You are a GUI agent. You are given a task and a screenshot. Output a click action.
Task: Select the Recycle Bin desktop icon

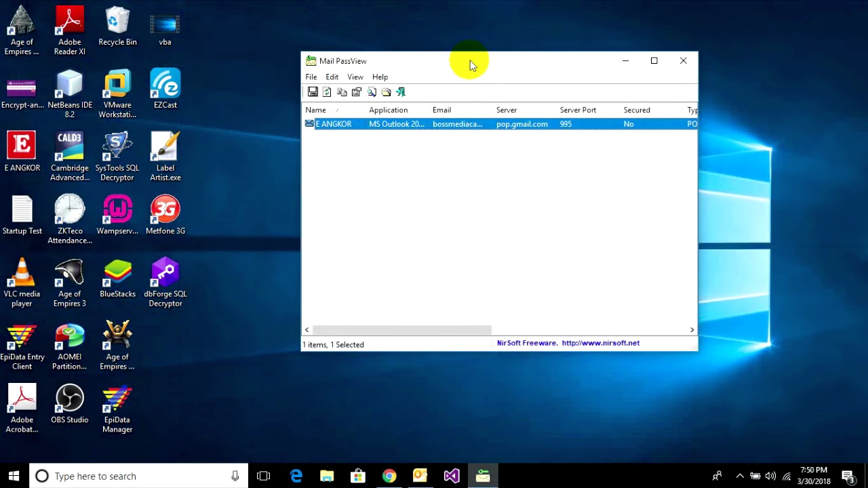coord(117,26)
